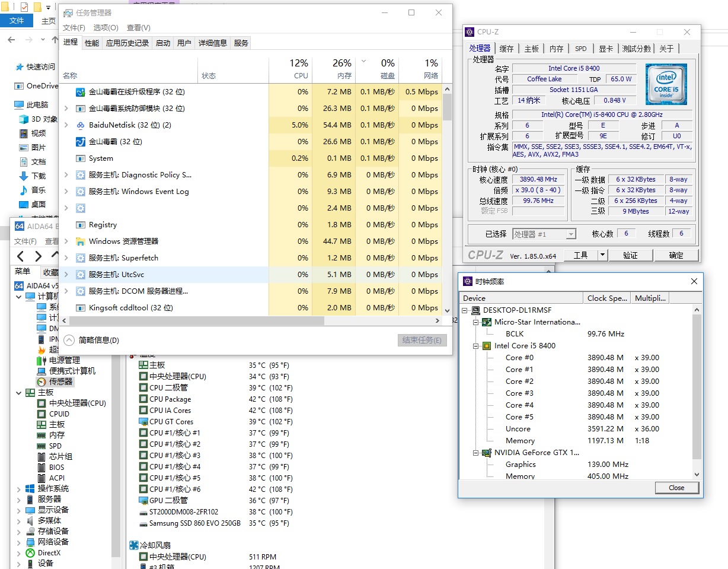Open the OneDrive cloud icon in File Explorer
The width and height of the screenshot is (728, 569).
(20, 85)
